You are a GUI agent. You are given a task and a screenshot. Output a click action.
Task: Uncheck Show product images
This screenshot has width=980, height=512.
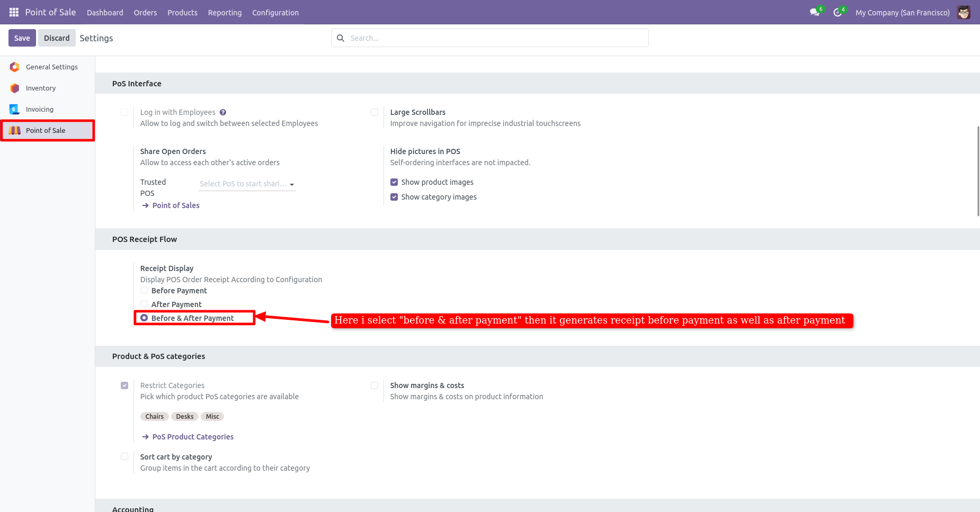(394, 182)
